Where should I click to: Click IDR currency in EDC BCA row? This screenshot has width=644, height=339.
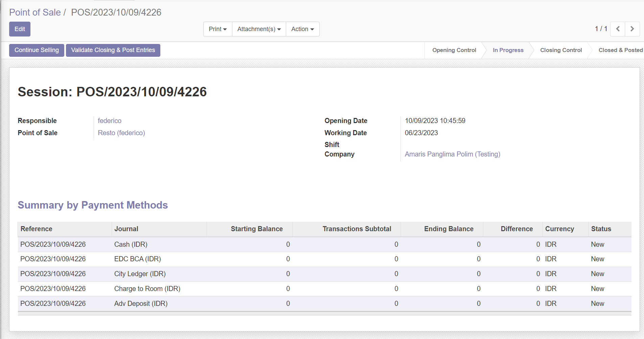pos(551,259)
